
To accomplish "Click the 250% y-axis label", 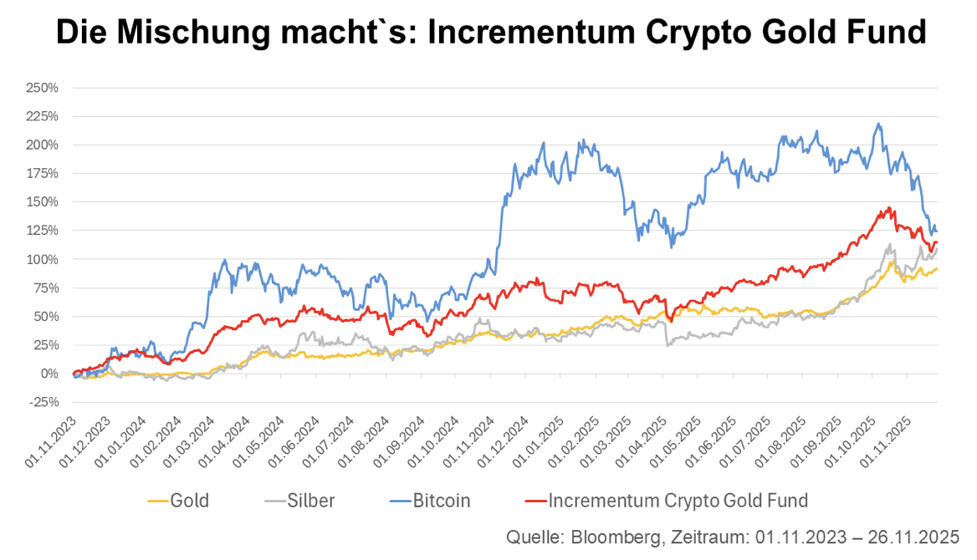I will pos(42,88).
